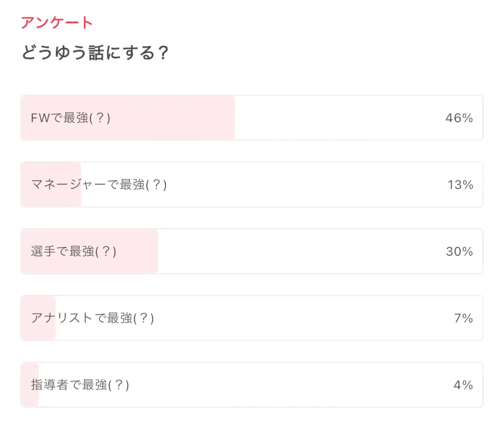
Task: Click the 4% result percentage
Action: pyautogui.click(x=463, y=385)
